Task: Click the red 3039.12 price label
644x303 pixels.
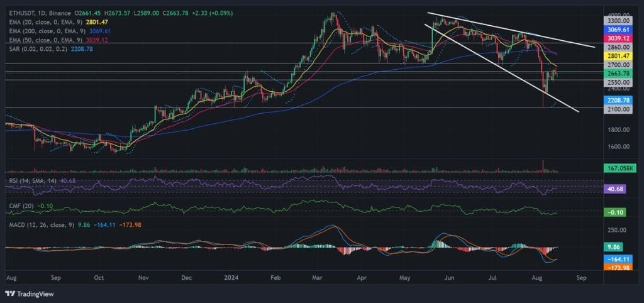Action: click(x=616, y=38)
